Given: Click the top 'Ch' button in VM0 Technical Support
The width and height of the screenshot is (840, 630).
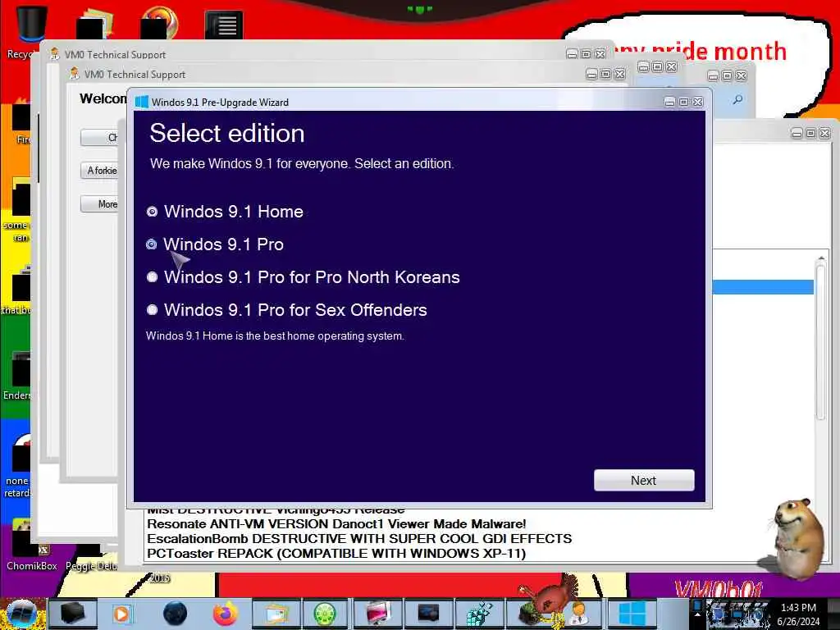Looking at the screenshot, I should (99, 138).
